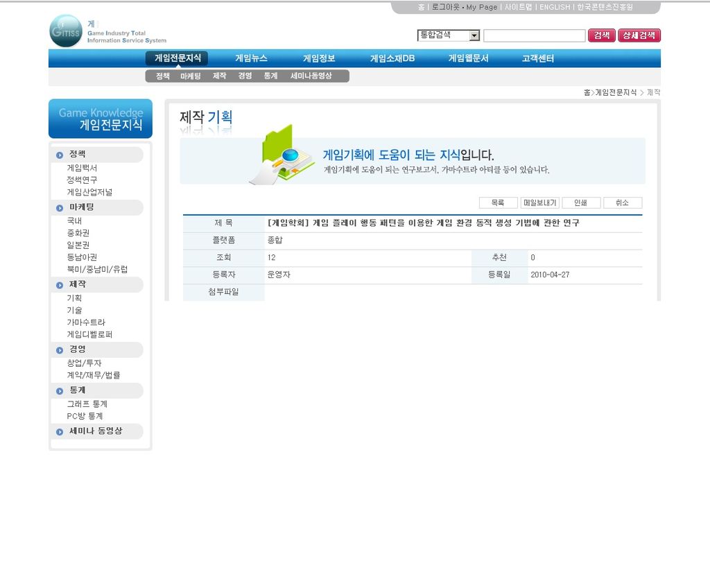Open 게임디벨로퍼 in the sidebar
The image size is (710, 588).
(x=89, y=335)
